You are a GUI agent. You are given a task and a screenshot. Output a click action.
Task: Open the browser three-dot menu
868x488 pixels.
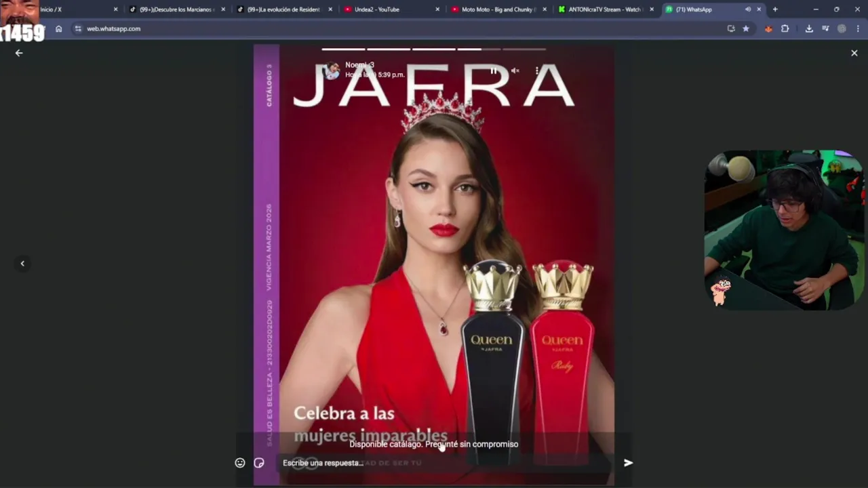pyautogui.click(x=858, y=28)
